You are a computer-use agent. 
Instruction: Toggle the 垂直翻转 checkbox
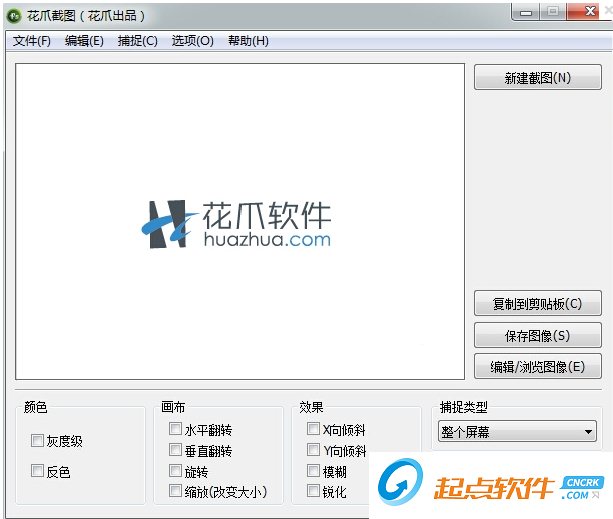click(x=175, y=450)
